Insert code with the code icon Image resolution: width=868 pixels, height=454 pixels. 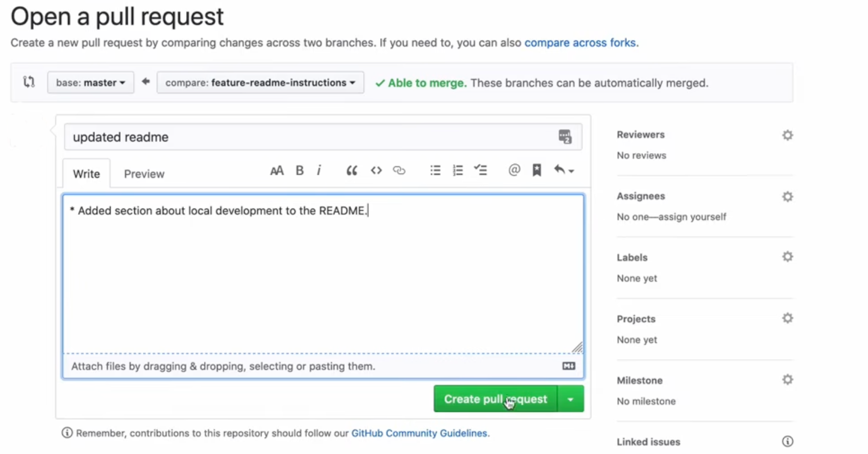[376, 171]
